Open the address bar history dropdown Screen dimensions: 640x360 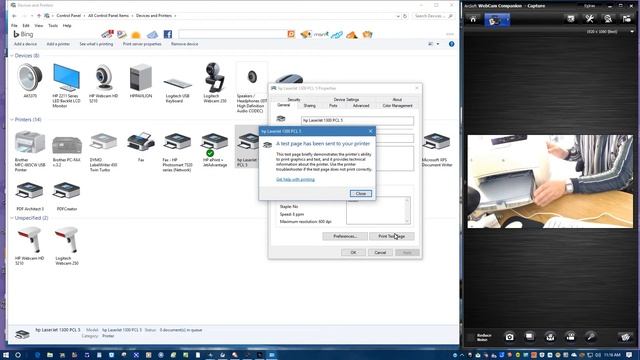(x=398, y=16)
